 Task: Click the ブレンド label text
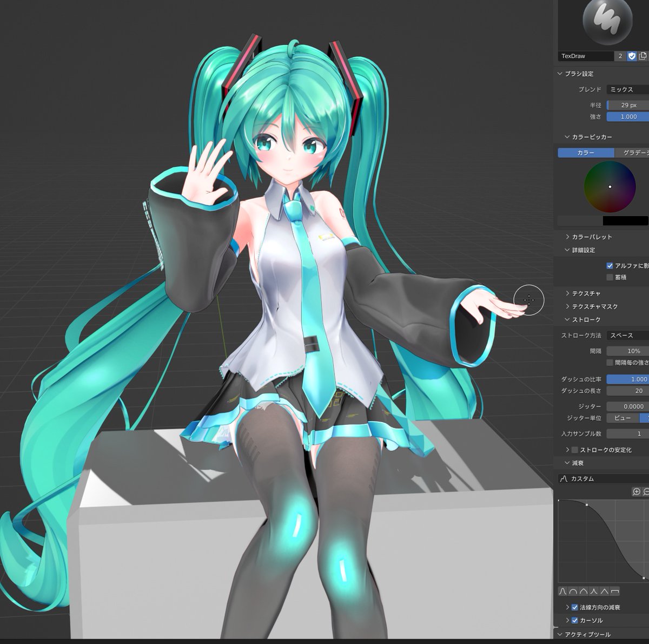coord(590,89)
